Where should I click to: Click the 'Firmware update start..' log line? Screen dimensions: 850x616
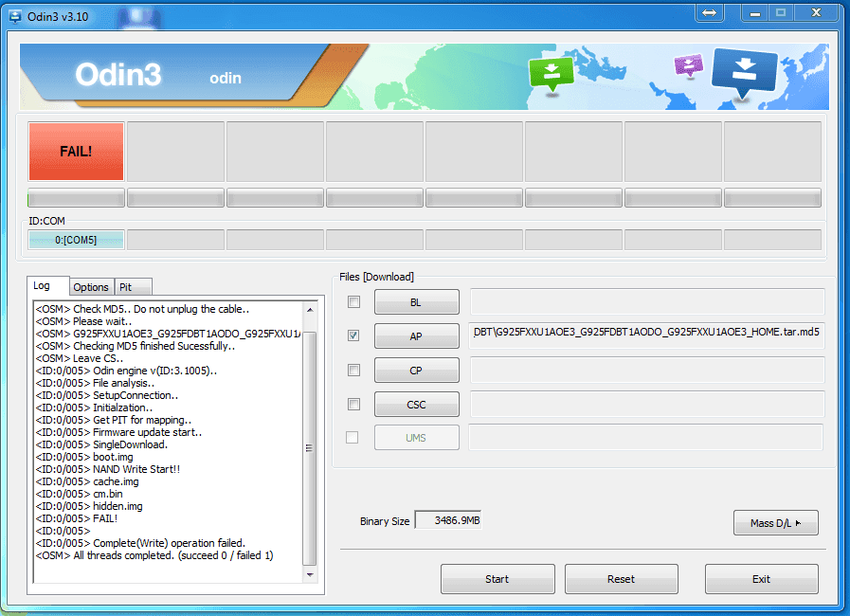[118, 433]
